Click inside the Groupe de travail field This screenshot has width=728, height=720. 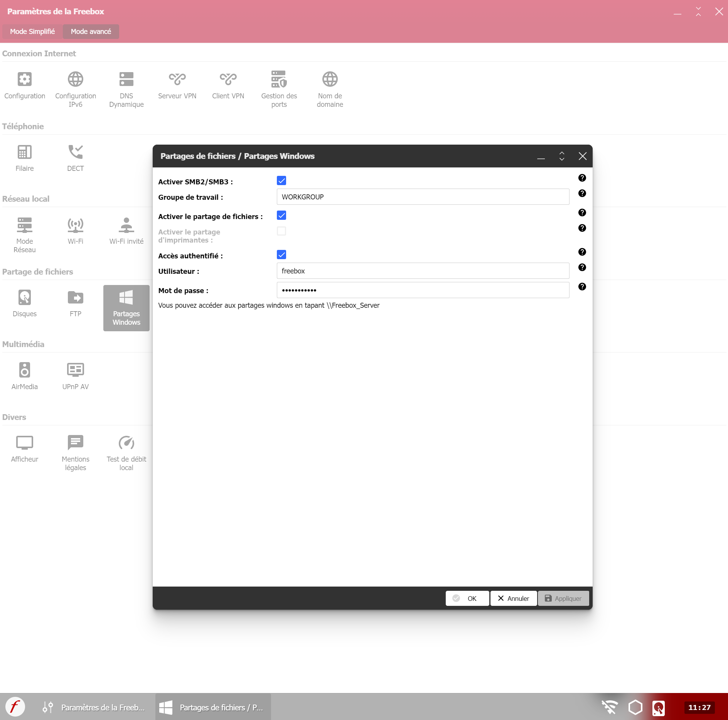pyautogui.click(x=423, y=197)
